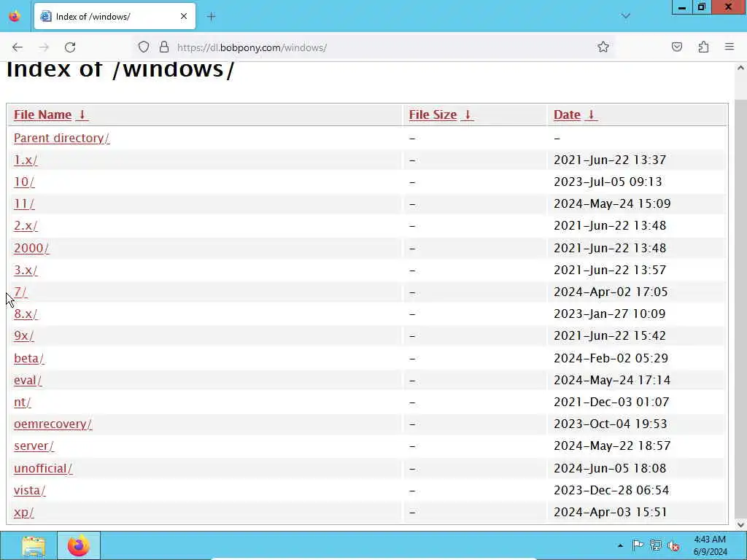Sort by File Name column header
This screenshot has height=560, width=747.
[42, 114]
